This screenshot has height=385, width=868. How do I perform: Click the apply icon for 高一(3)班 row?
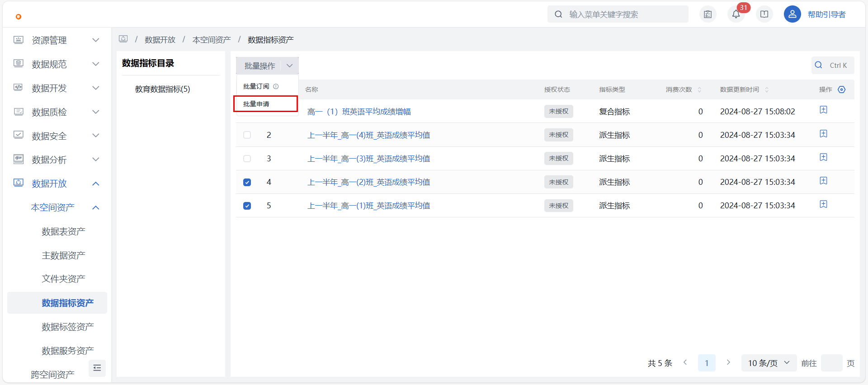click(x=824, y=157)
